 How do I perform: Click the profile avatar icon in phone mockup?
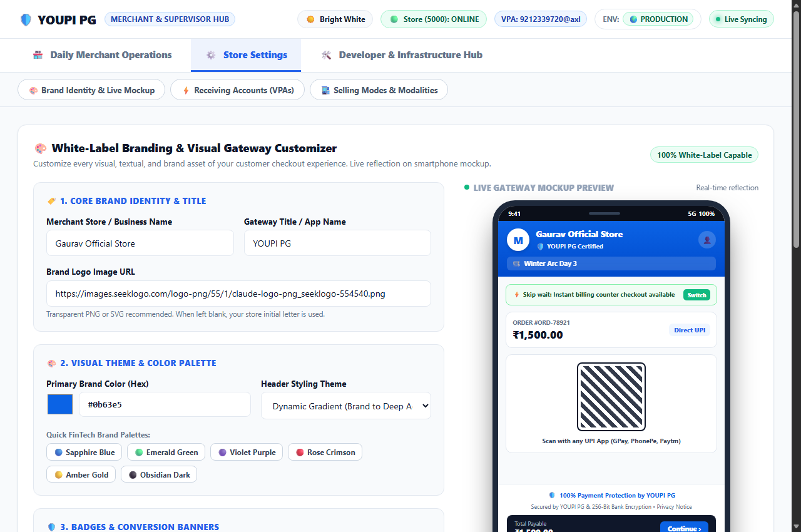tap(707, 240)
